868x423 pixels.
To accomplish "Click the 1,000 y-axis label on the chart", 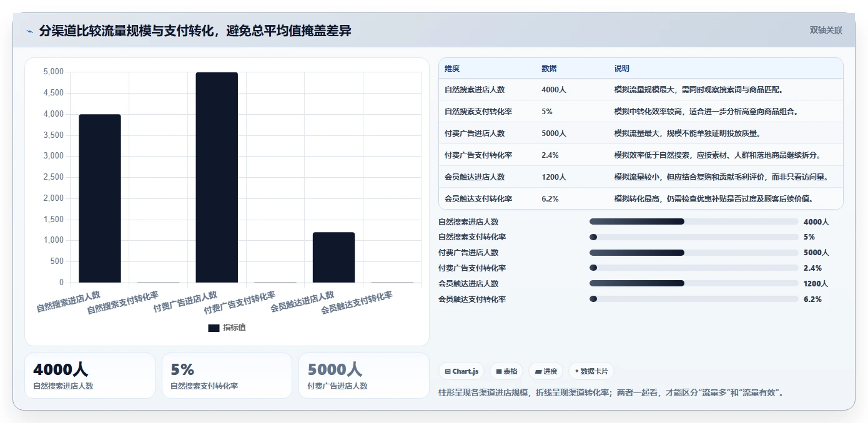I will click(53, 240).
